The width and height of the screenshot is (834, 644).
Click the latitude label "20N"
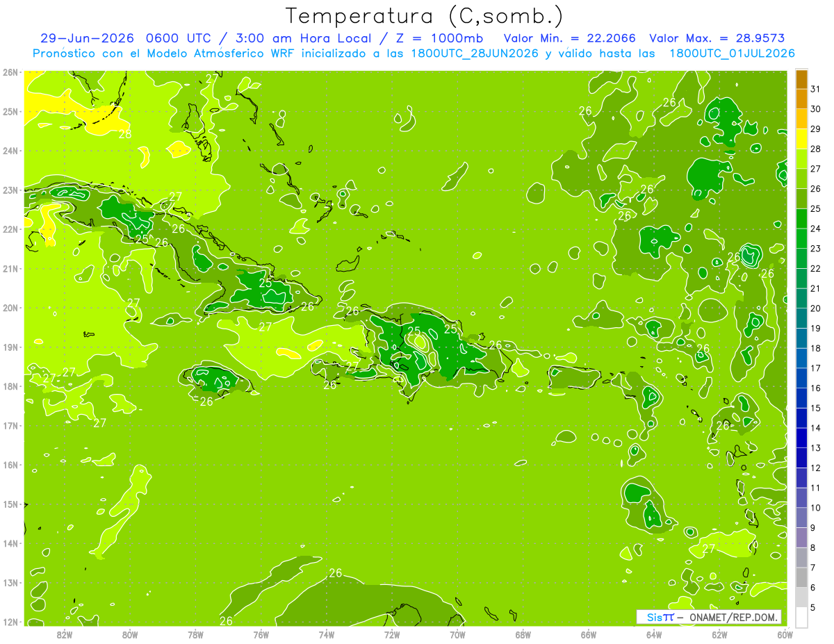pyautogui.click(x=10, y=308)
